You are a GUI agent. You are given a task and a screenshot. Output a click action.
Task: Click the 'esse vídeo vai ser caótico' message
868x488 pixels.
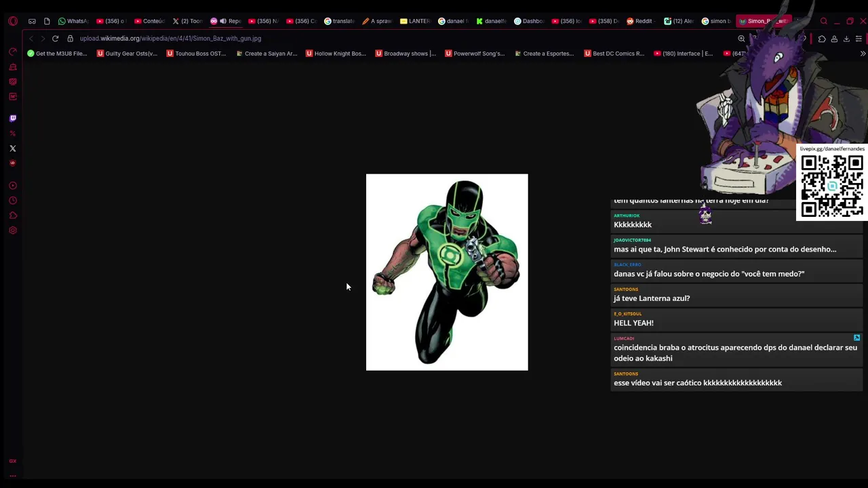pyautogui.click(x=698, y=383)
